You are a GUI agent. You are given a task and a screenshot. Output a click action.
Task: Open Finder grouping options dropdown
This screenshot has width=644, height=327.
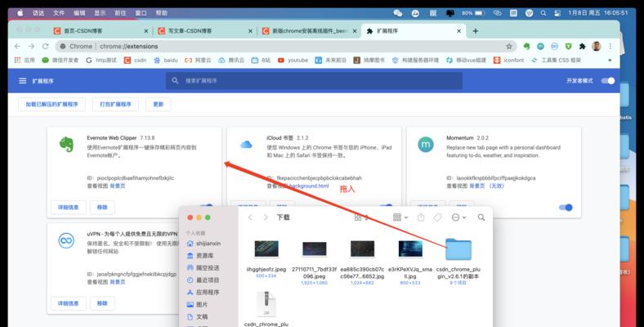coord(400,217)
